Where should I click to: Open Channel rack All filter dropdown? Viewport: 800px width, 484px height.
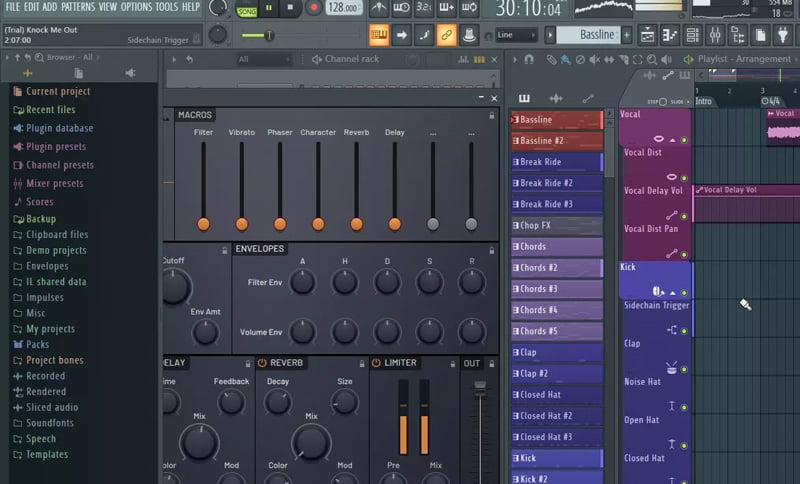(x=264, y=59)
